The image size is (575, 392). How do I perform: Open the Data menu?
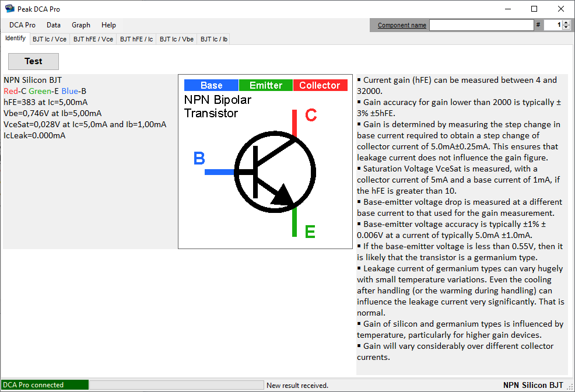54,25
